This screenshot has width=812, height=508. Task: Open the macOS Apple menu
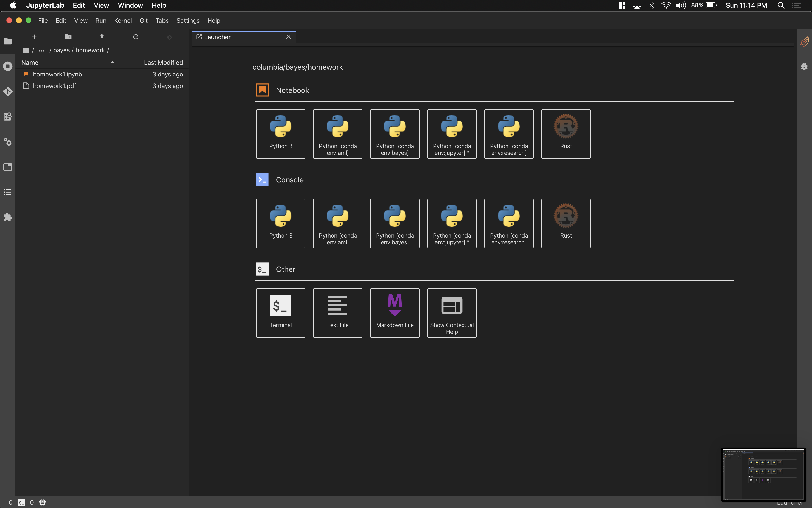(13, 5)
